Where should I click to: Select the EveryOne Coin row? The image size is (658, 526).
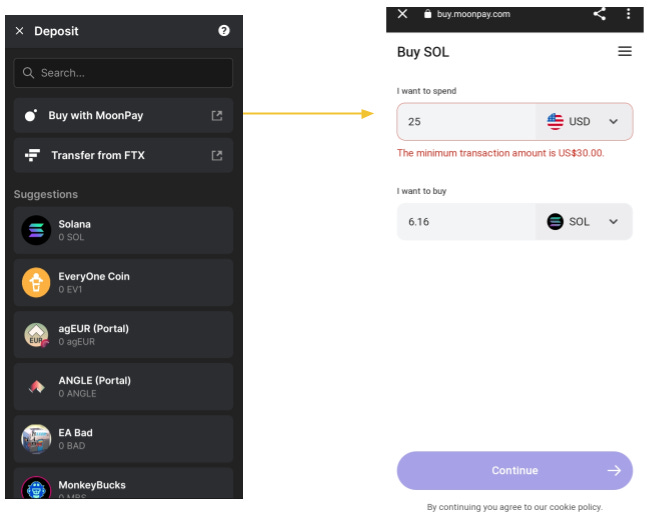(x=123, y=283)
